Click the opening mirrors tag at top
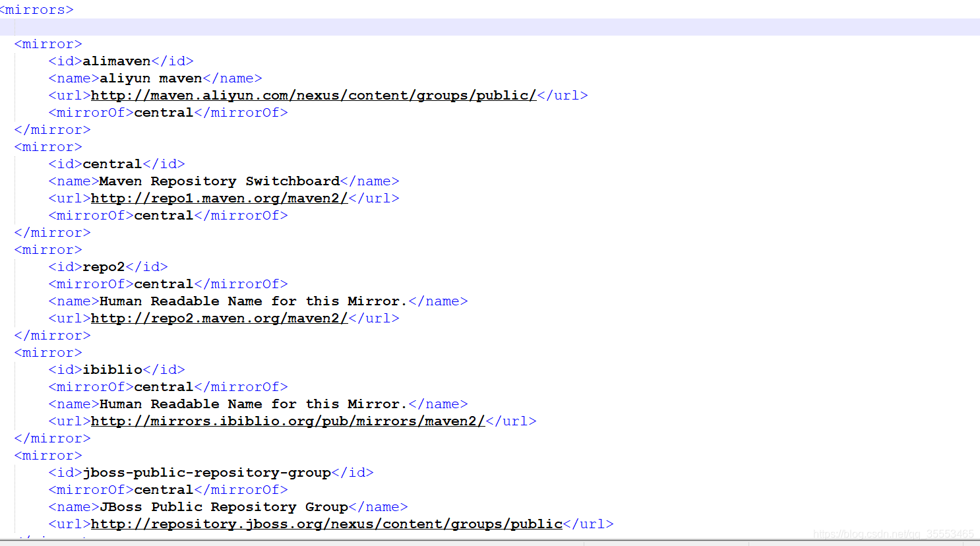980x546 pixels. (37, 10)
